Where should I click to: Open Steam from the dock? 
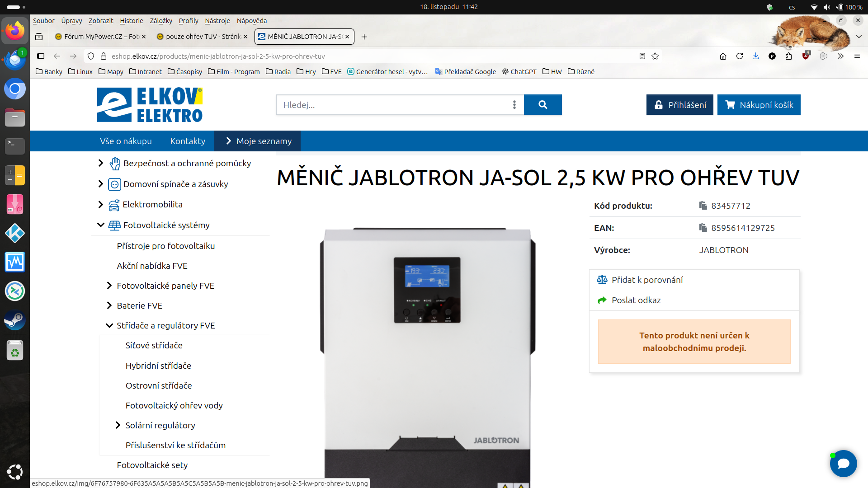coord(15,320)
